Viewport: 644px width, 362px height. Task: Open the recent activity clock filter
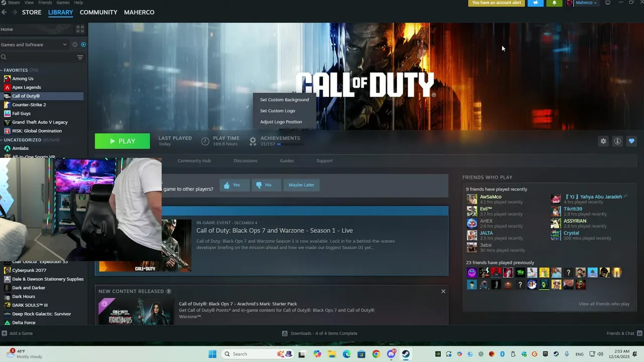click(74, 44)
